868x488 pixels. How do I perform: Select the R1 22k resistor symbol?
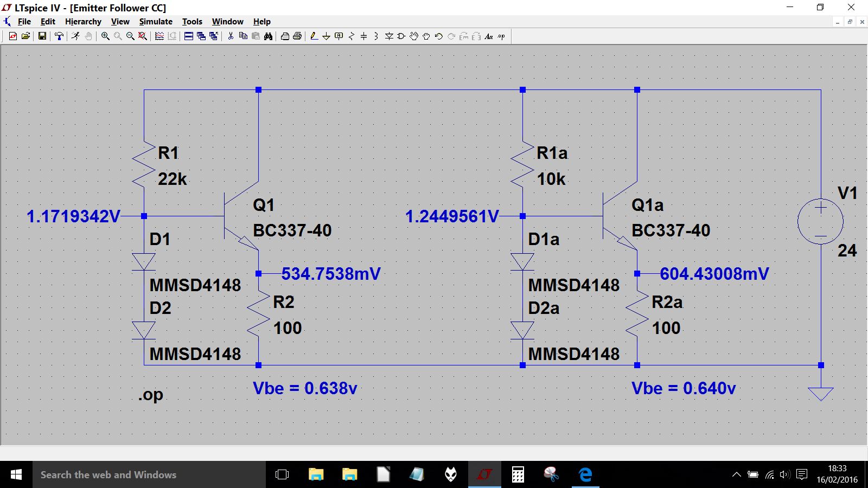[144, 164]
